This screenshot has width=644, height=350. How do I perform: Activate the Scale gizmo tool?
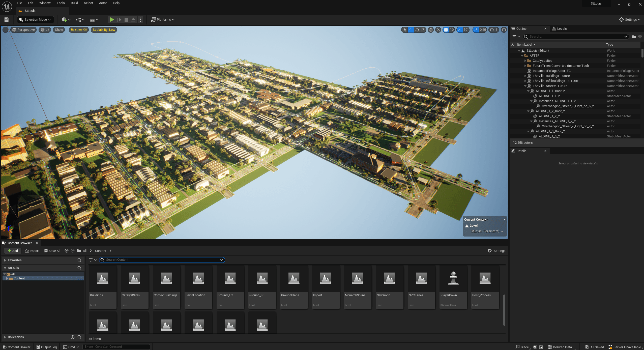click(423, 30)
